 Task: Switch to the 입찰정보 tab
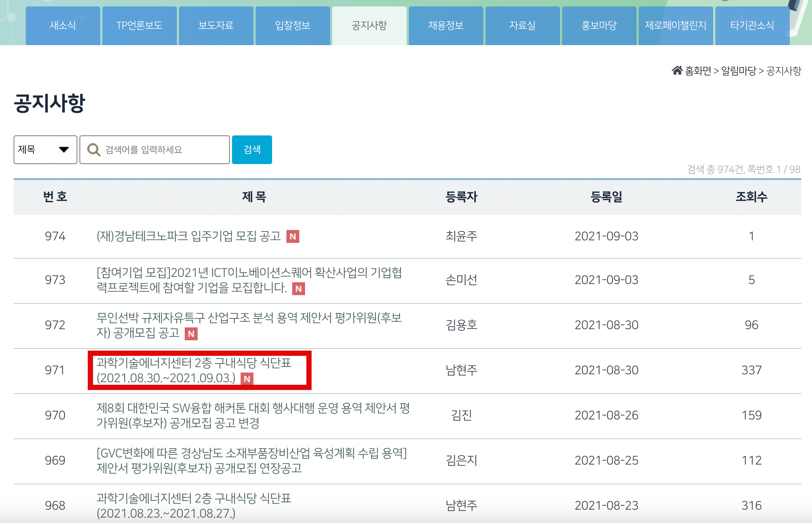(x=293, y=25)
